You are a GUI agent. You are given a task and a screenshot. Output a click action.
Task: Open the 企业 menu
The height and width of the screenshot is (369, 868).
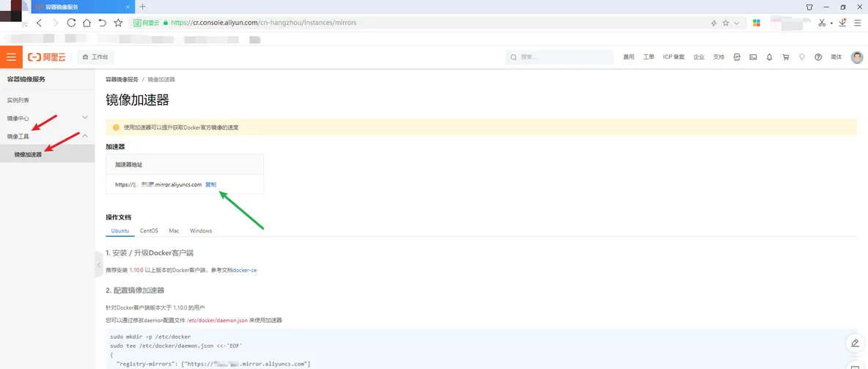point(699,57)
